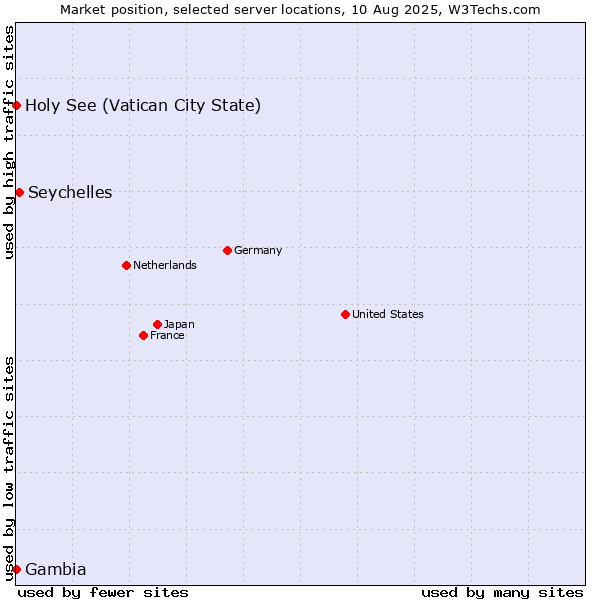Screen dimensions: 600x600
Task: Click the Netherlands red marker
Action: (x=127, y=266)
